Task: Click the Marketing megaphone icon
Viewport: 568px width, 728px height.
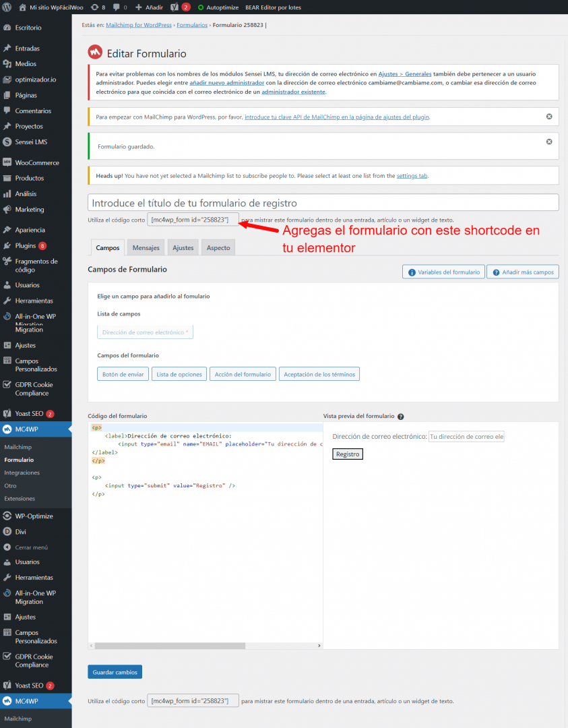Action: pyautogui.click(x=7, y=210)
